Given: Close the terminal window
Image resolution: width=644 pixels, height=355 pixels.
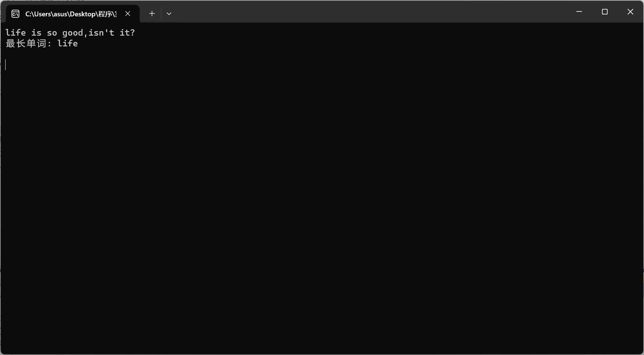Looking at the screenshot, I should (630, 12).
